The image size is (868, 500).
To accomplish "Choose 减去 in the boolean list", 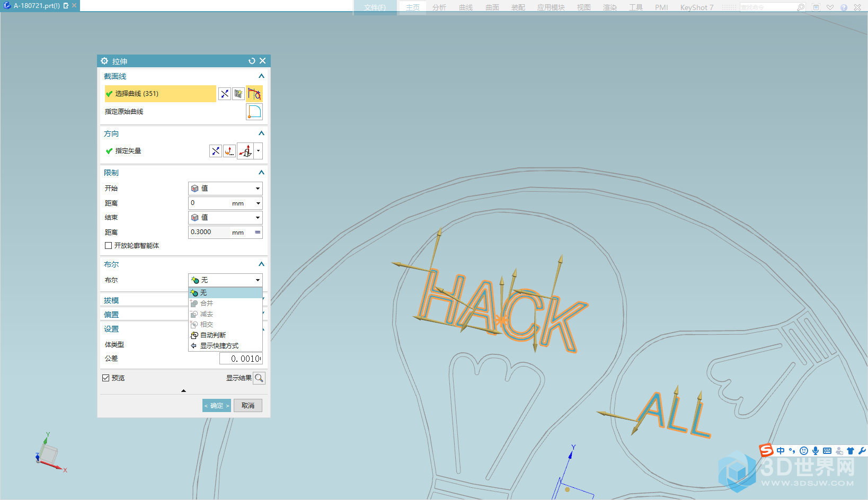I will (226, 314).
